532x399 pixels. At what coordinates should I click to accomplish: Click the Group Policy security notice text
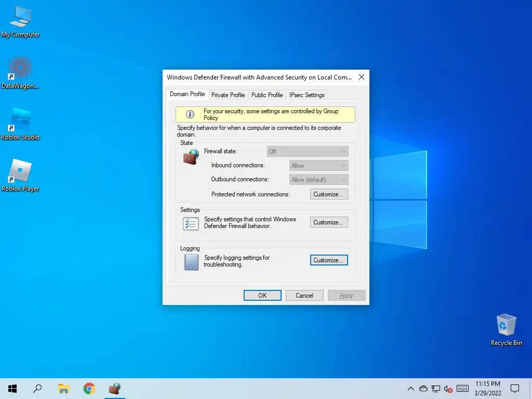(271, 114)
